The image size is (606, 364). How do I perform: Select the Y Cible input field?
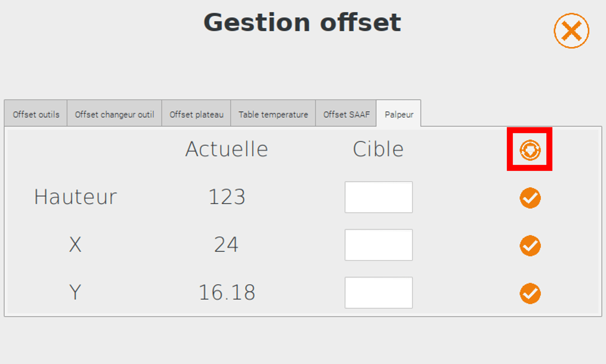(379, 293)
